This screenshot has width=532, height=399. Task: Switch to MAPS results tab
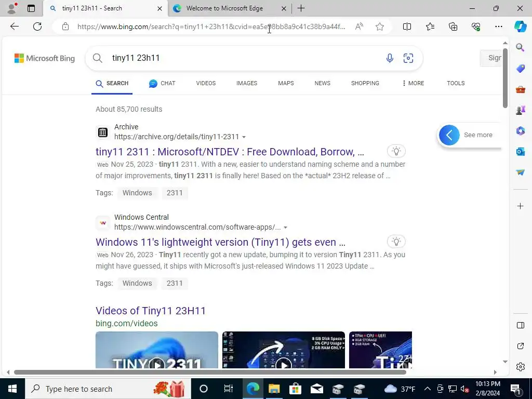pos(286,83)
